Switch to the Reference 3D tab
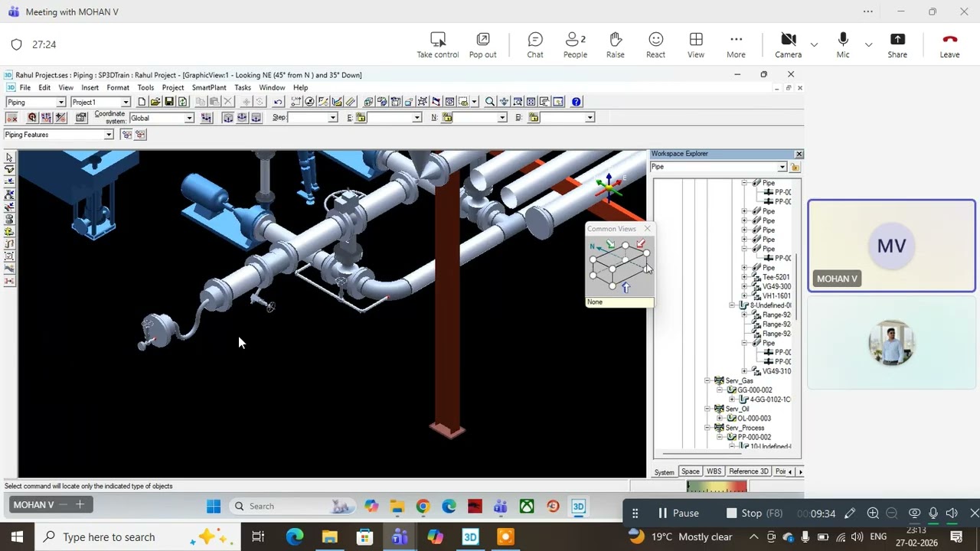 748,471
